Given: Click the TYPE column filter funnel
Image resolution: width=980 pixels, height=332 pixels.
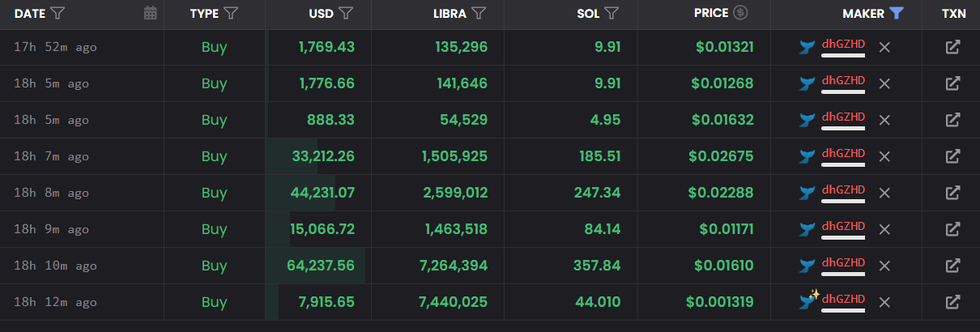Looking at the screenshot, I should point(231,13).
